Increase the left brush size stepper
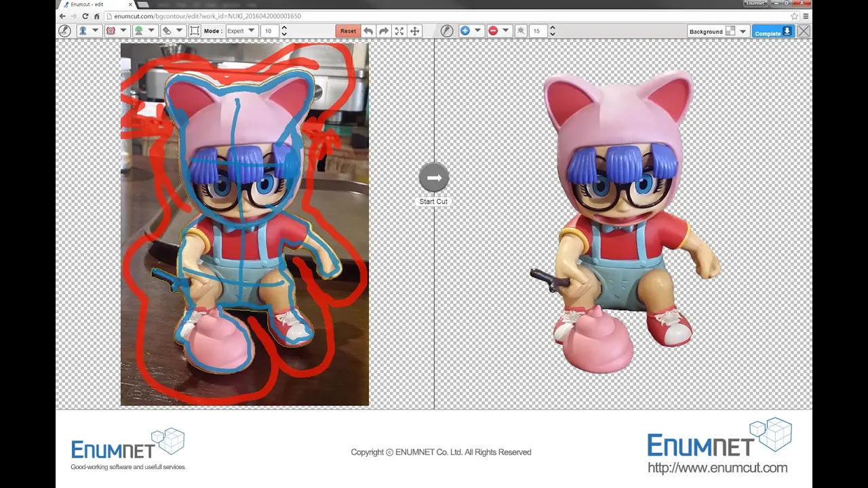 283,28
